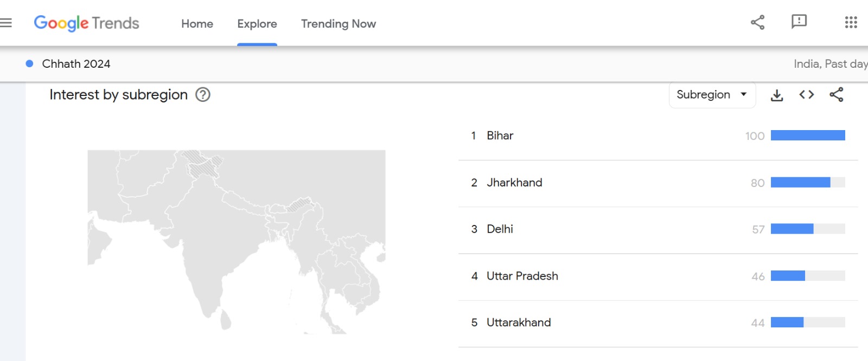The width and height of the screenshot is (868, 361).
Task: Download subregion data as CSV
Action: [777, 94]
